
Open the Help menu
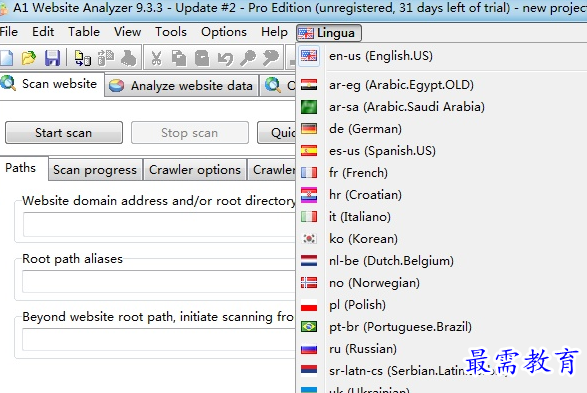click(x=274, y=32)
